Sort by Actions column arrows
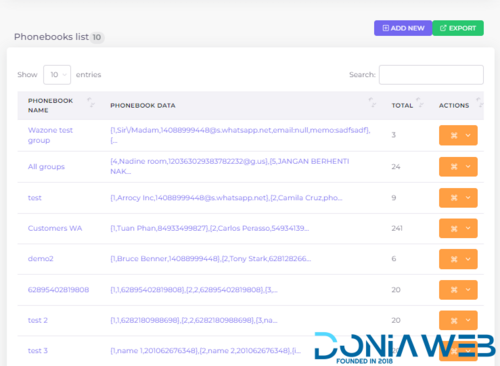The height and width of the screenshot is (366, 500). (x=480, y=102)
